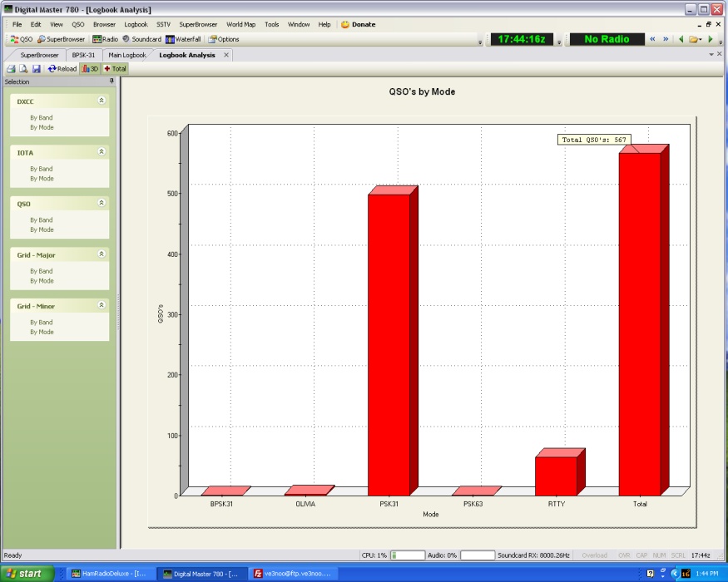This screenshot has height=582, width=728.
Task: Collapse the QSO section
Action: tap(102, 203)
